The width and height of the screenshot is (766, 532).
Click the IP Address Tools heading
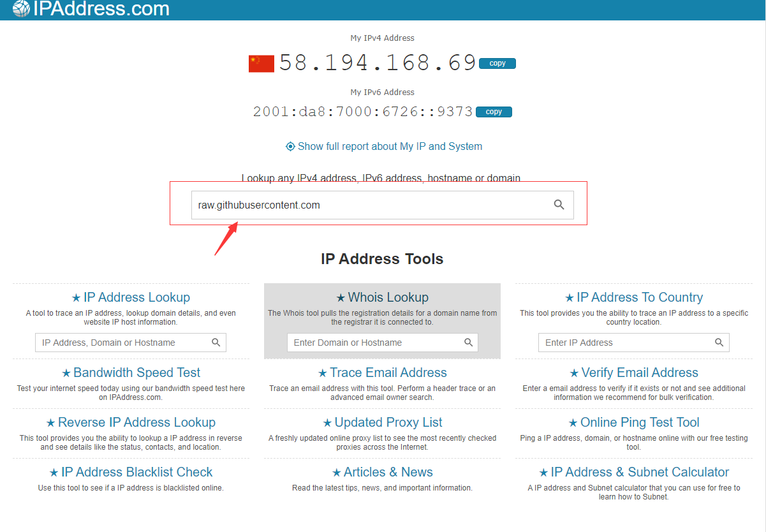tap(382, 258)
